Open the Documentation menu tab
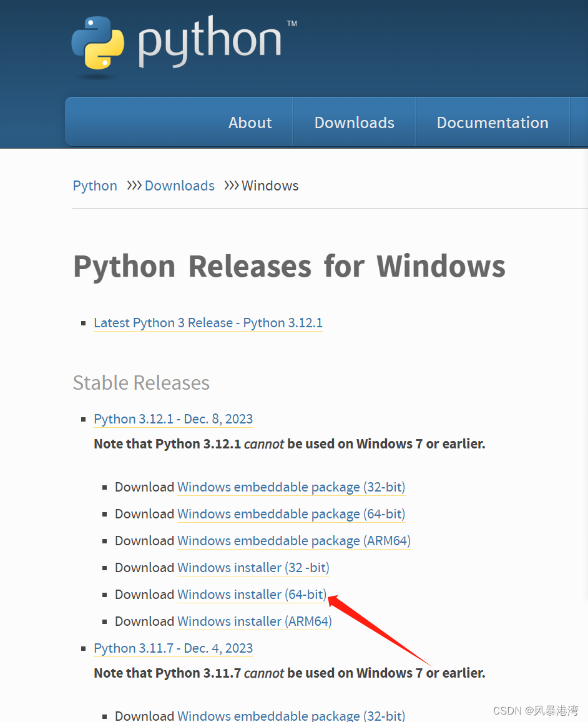This screenshot has width=588, height=722. coord(492,122)
